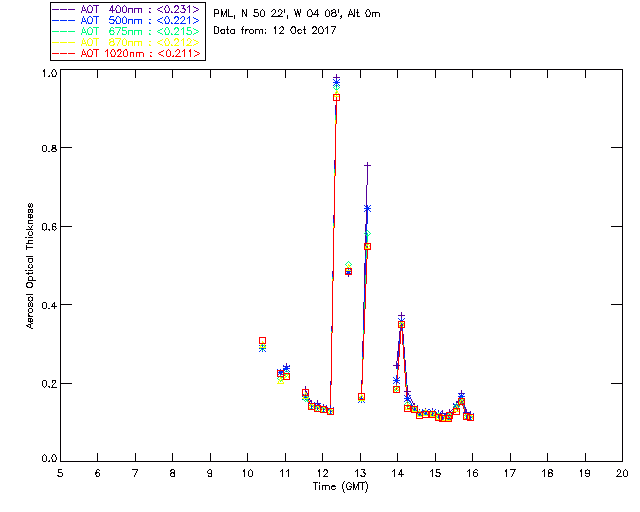Screen dimensions: 640x512
Task: Click the x-axis tick label 10
Action: [247, 473]
